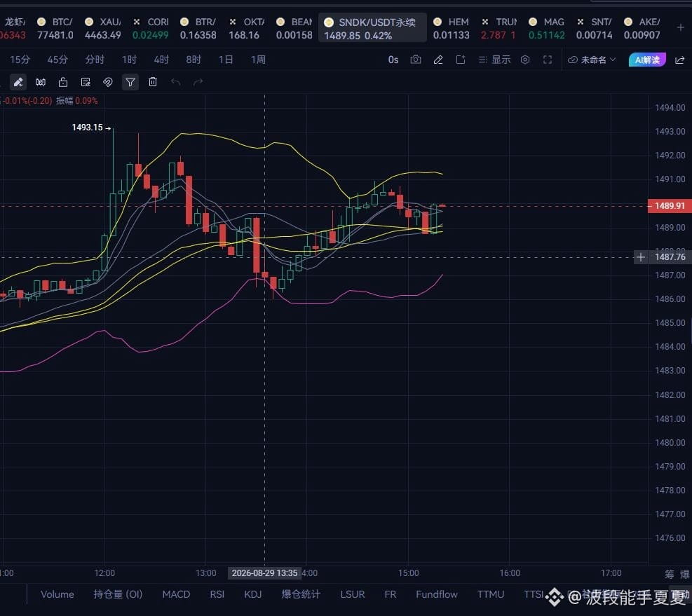Select the 45分 timeframe
Screen dimensions: 692x616
point(57,60)
